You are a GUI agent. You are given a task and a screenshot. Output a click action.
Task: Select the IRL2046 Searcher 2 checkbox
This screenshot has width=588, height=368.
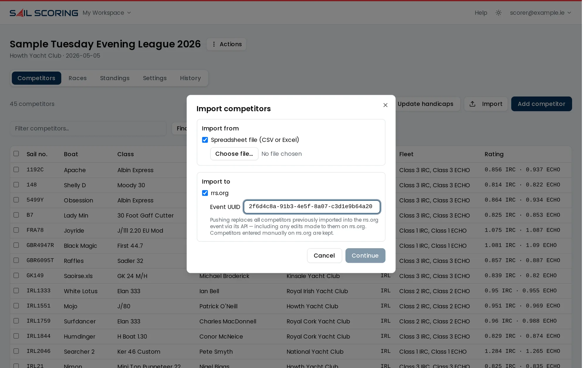click(16, 351)
